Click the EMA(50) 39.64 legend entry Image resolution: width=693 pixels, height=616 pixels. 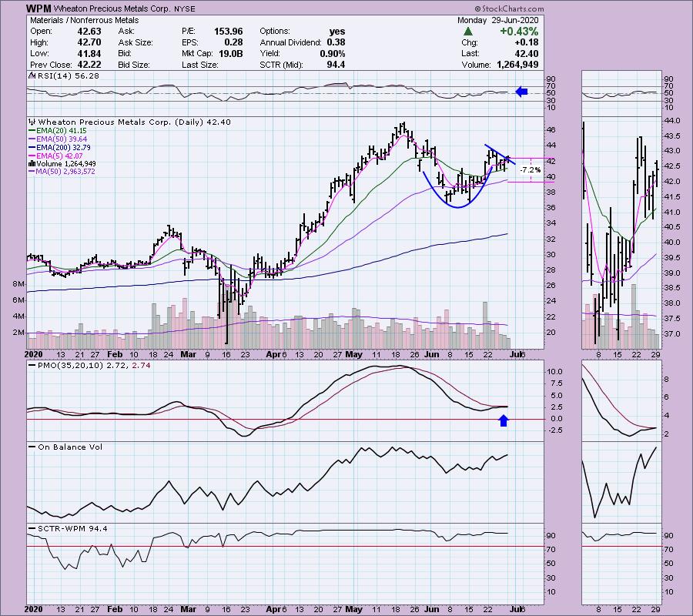(62, 139)
